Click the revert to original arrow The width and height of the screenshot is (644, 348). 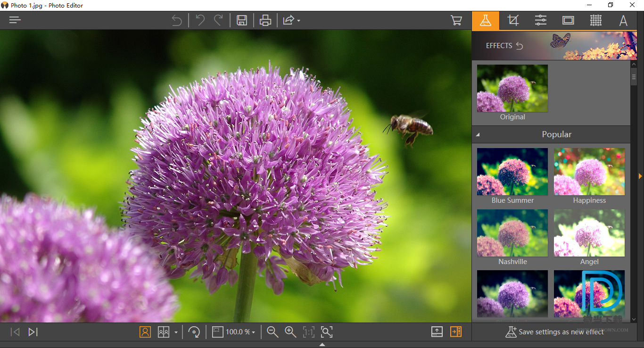(177, 20)
